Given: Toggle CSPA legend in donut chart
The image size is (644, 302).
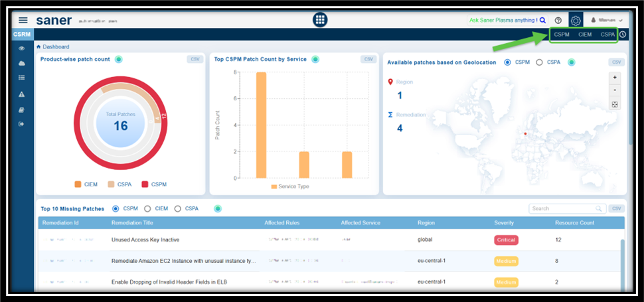Looking at the screenshot, I should pos(120,185).
